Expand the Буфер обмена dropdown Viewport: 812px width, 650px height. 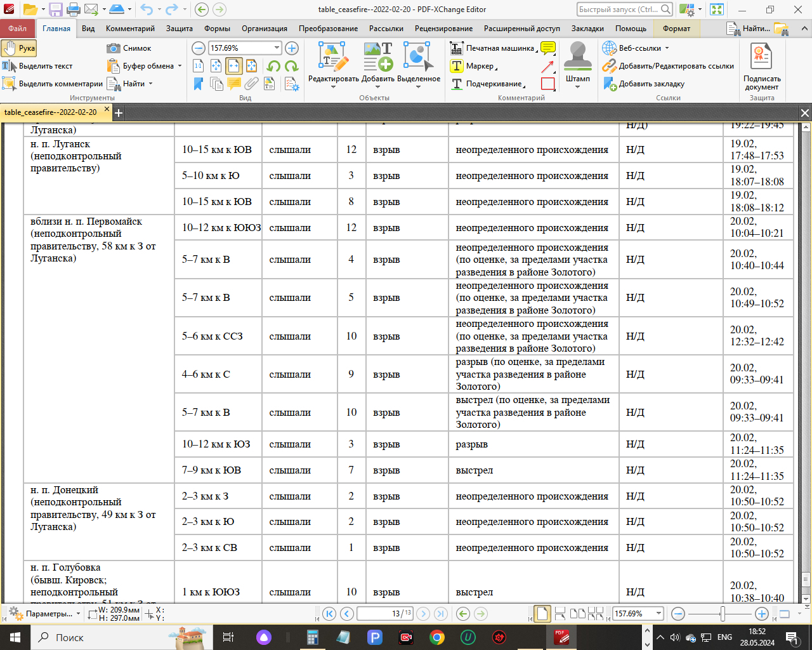pos(180,66)
